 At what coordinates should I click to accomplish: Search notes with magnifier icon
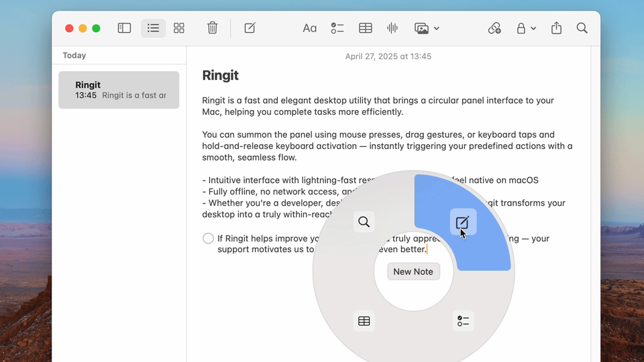click(x=582, y=28)
